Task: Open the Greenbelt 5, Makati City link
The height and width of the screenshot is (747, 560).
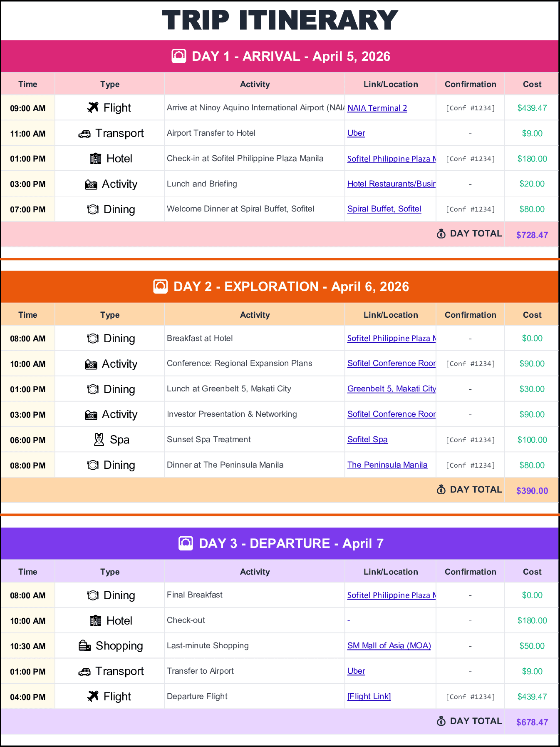Action: 392,388
